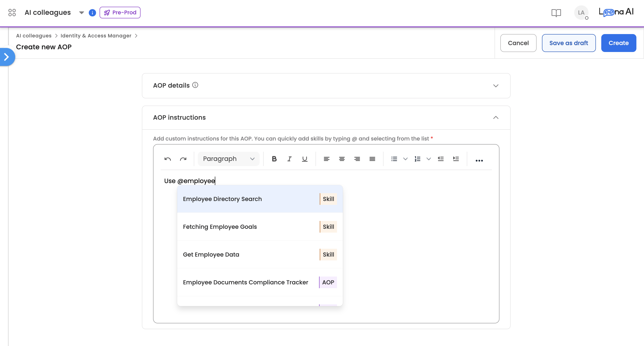Toggle italic formatting

289,159
